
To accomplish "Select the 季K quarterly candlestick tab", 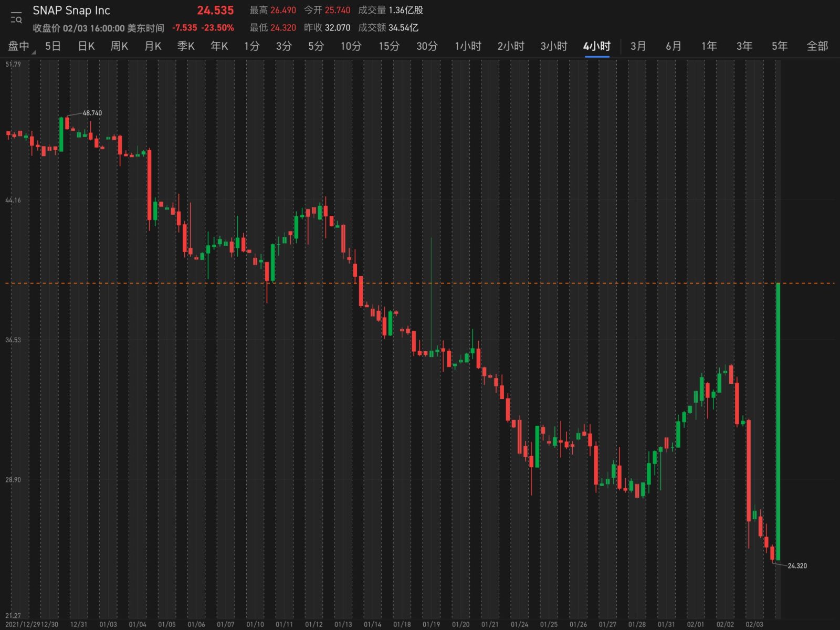I will (186, 46).
